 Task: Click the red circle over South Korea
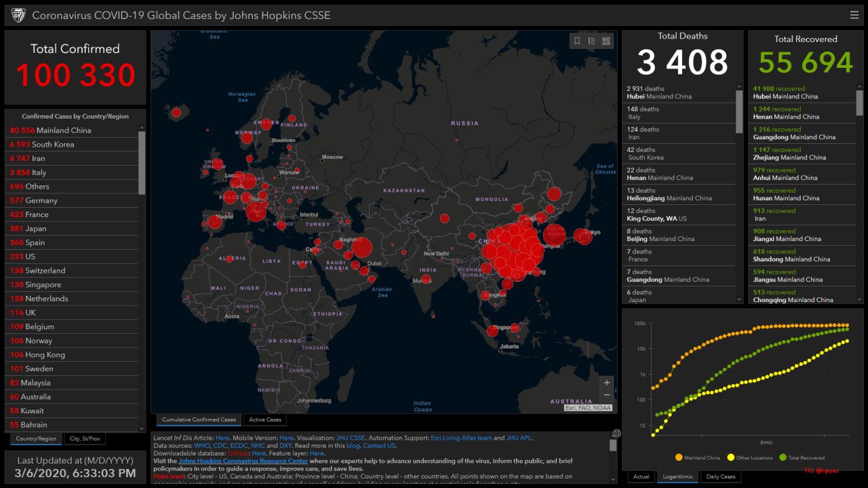click(553, 236)
